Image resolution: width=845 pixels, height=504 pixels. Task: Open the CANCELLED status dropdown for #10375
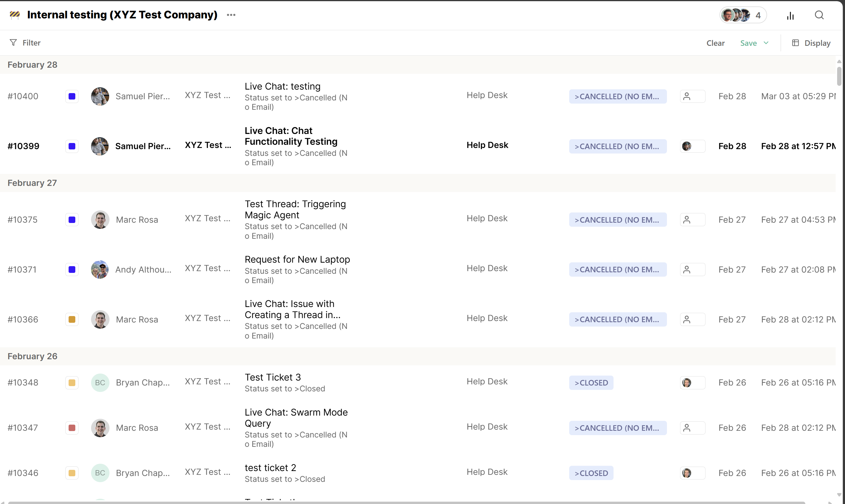click(617, 220)
